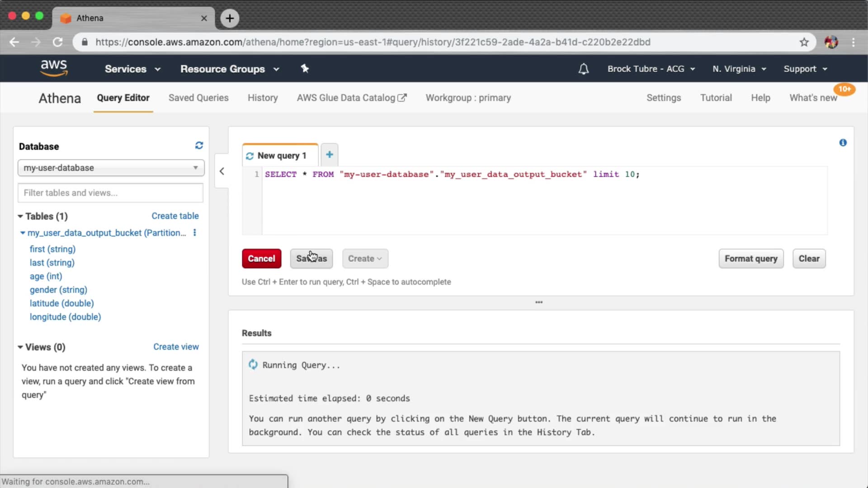Click the AWS logo
Viewport: 868px width, 488px height.
pyautogui.click(x=54, y=68)
